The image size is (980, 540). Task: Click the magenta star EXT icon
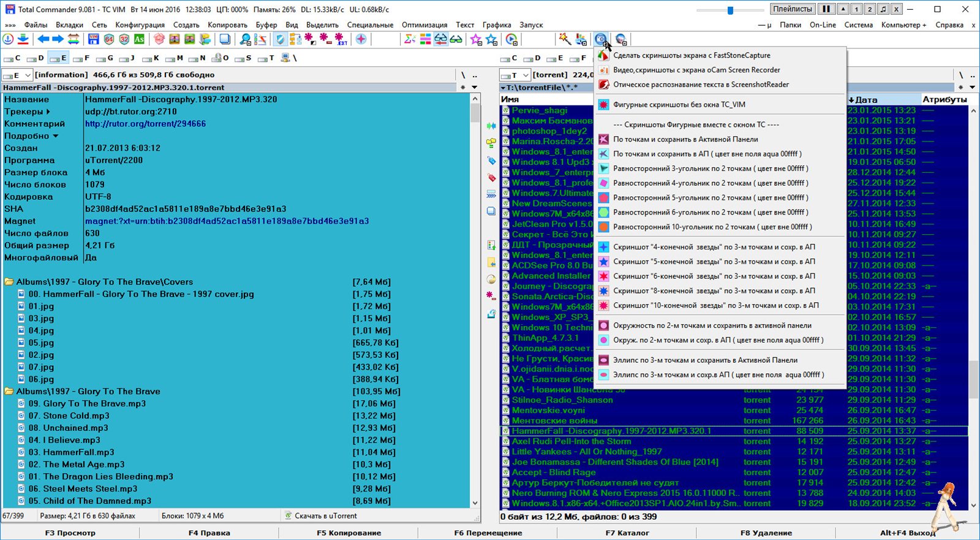click(x=341, y=39)
